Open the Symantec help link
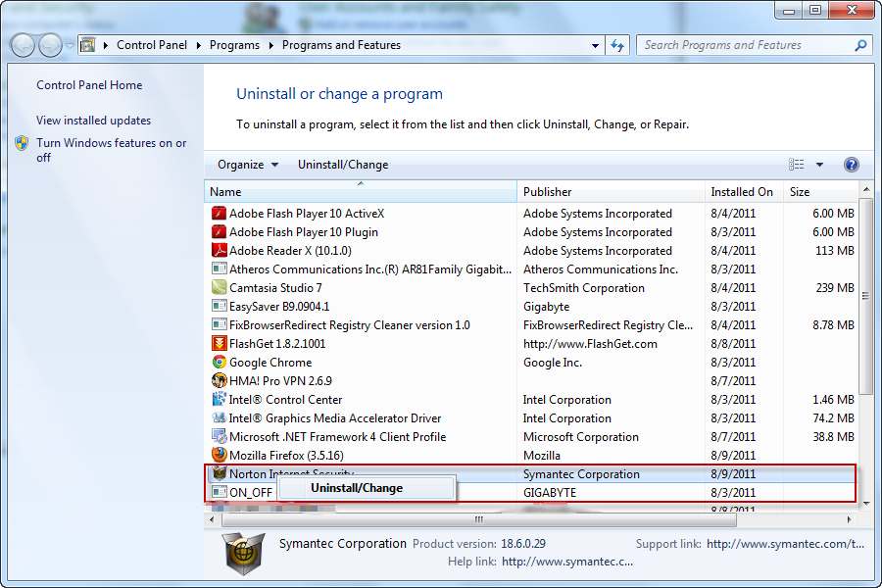 567,562
